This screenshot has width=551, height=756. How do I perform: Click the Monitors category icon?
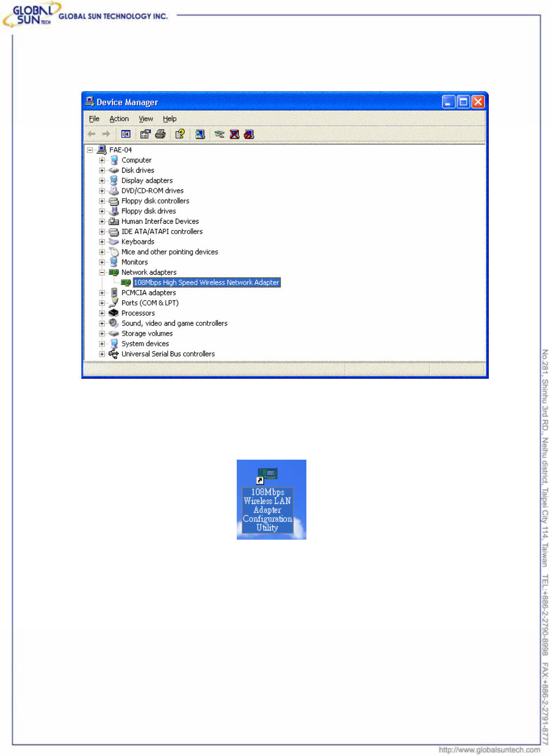click(114, 262)
